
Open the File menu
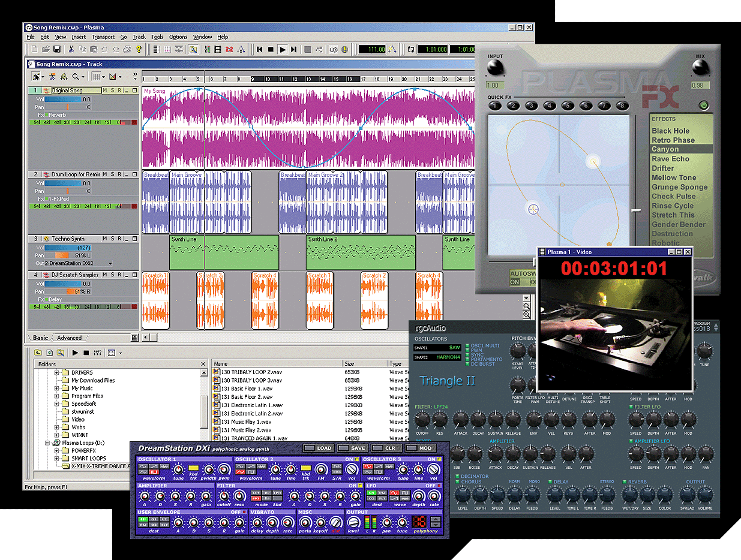click(31, 37)
